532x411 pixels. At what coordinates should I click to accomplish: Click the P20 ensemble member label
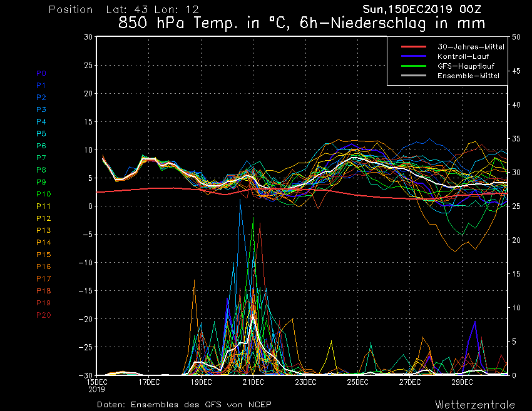[x=43, y=315]
